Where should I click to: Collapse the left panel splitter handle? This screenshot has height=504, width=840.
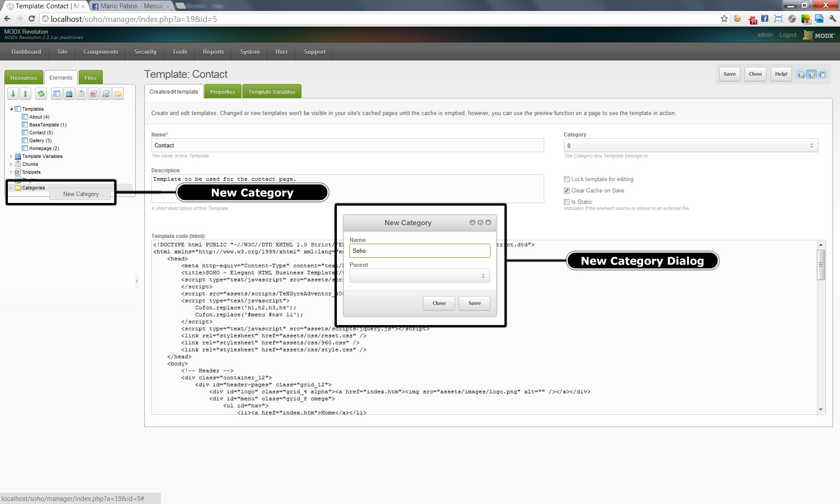click(x=137, y=280)
